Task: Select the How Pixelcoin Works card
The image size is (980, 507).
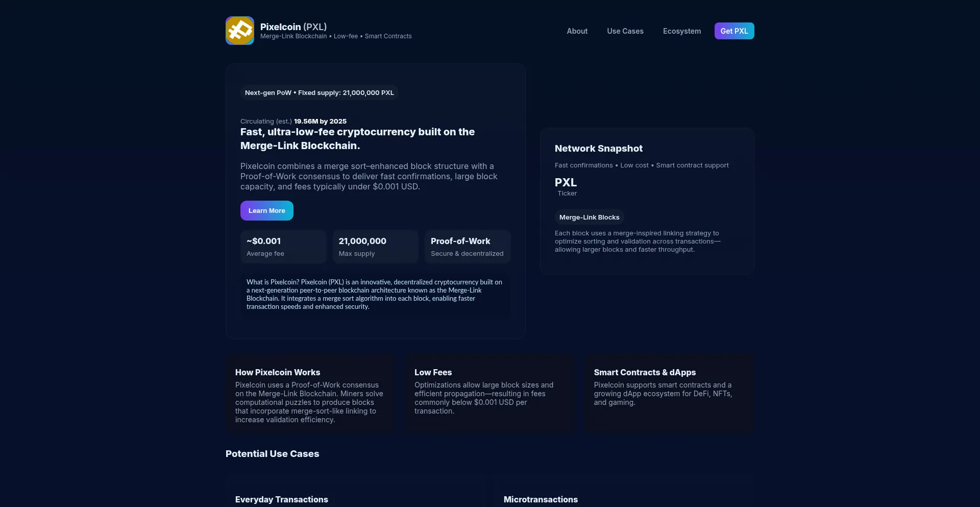Action: click(310, 394)
